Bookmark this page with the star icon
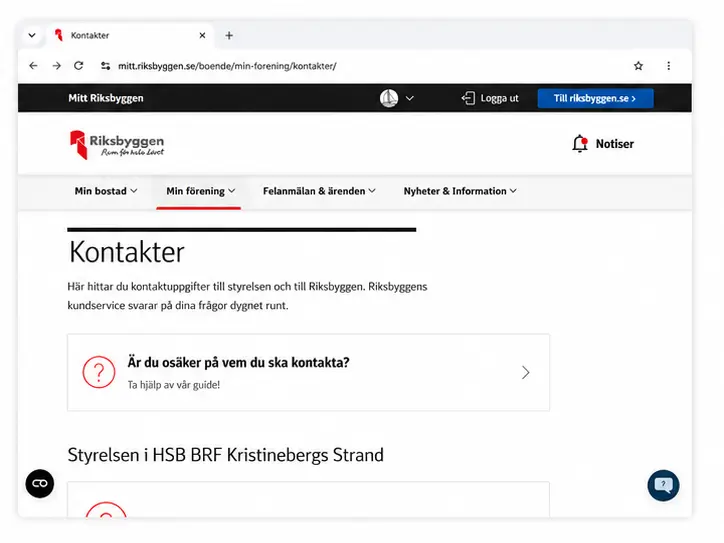This screenshot has width=724, height=543. click(x=638, y=66)
